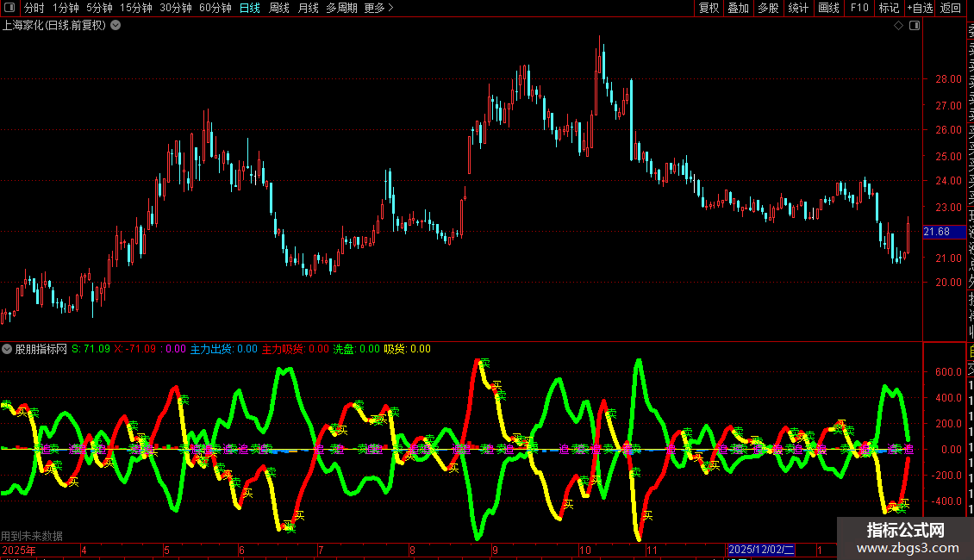Click the S: 71.09 indicator value

click(x=91, y=349)
